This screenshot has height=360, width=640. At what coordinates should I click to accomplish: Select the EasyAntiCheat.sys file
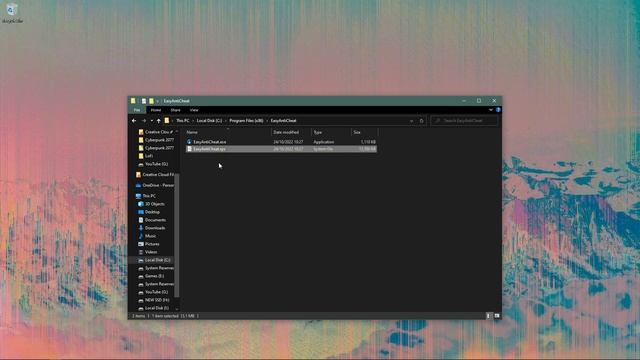[x=281, y=149]
